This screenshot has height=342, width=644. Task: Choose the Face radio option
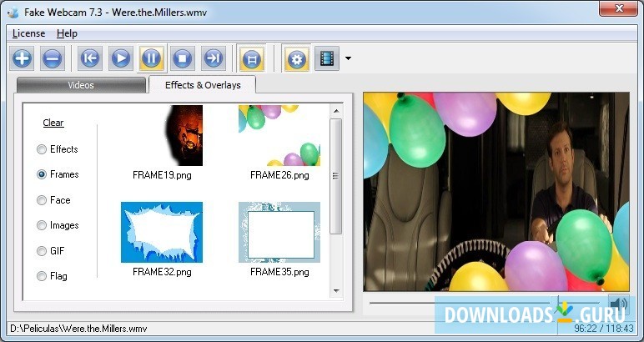point(53,200)
